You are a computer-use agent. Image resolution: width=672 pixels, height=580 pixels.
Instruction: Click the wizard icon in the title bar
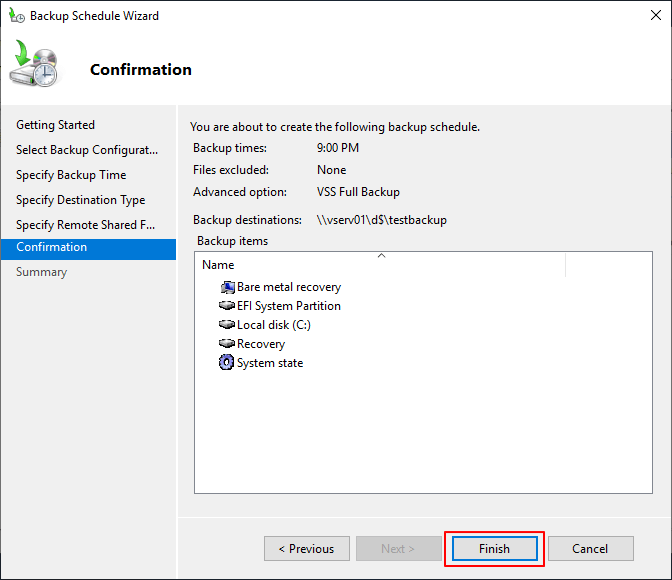pyautogui.click(x=17, y=16)
